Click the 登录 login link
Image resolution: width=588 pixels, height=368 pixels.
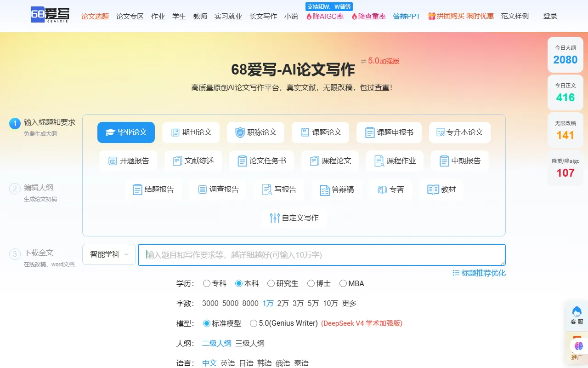pyautogui.click(x=550, y=16)
